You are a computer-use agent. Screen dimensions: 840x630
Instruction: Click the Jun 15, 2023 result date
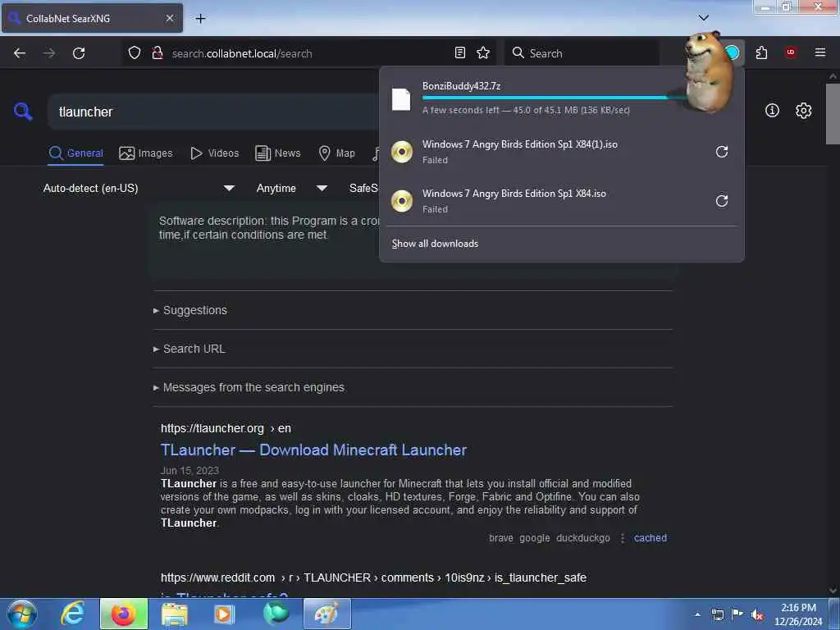189,470
